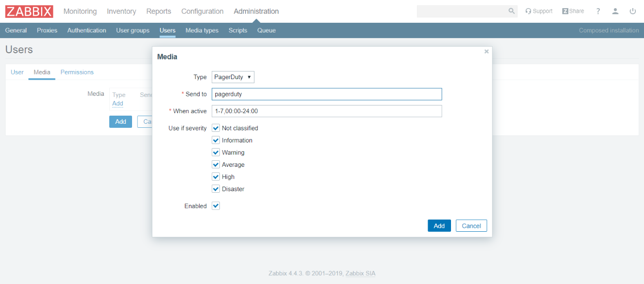Click Add button in Media dialog
This screenshot has height=284, width=644.
click(439, 226)
